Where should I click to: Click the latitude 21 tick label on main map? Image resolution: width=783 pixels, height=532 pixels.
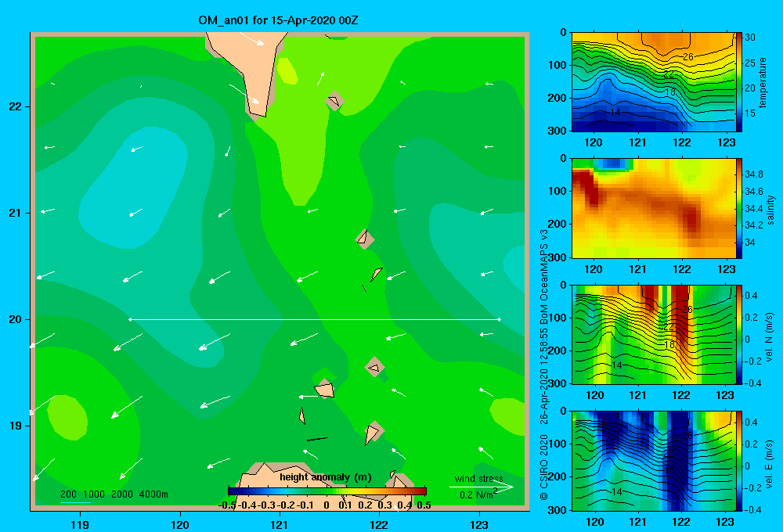click(16, 213)
